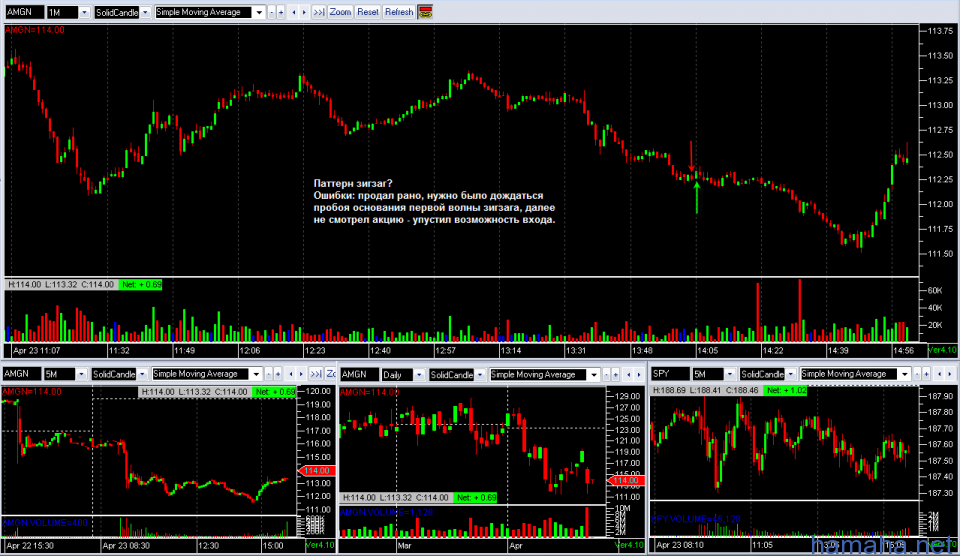The width and height of the screenshot is (960, 556).
Task: Step the main 1M chart left with the arrow
Action: point(294,12)
